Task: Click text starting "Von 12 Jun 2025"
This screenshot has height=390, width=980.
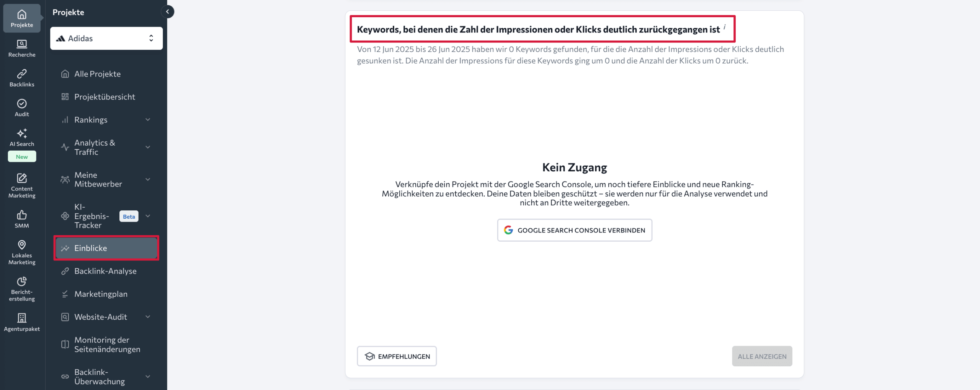Action: tap(570, 55)
